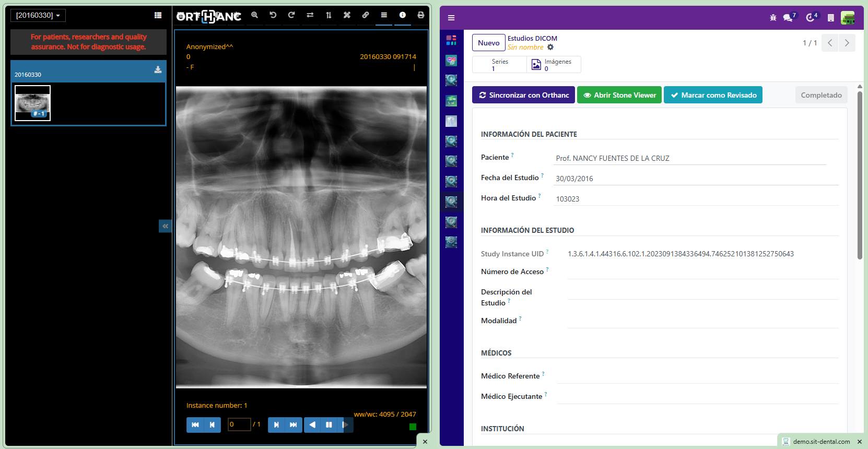The width and height of the screenshot is (868, 449).
Task: Open the gear actions menu beside Sin nombre
Action: pos(550,47)
